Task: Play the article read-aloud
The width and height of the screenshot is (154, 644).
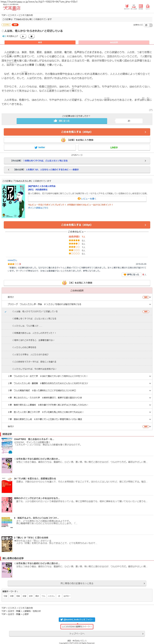Action: (23, 36)
